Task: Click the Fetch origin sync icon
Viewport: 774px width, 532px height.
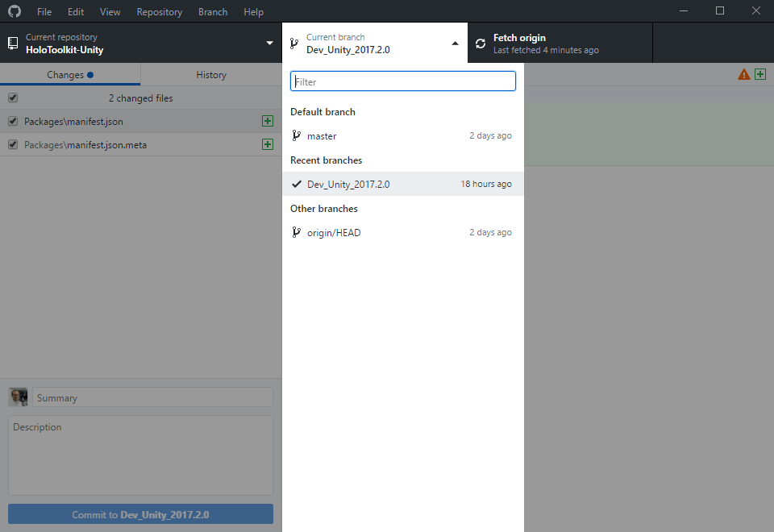Action: [481, 44]
